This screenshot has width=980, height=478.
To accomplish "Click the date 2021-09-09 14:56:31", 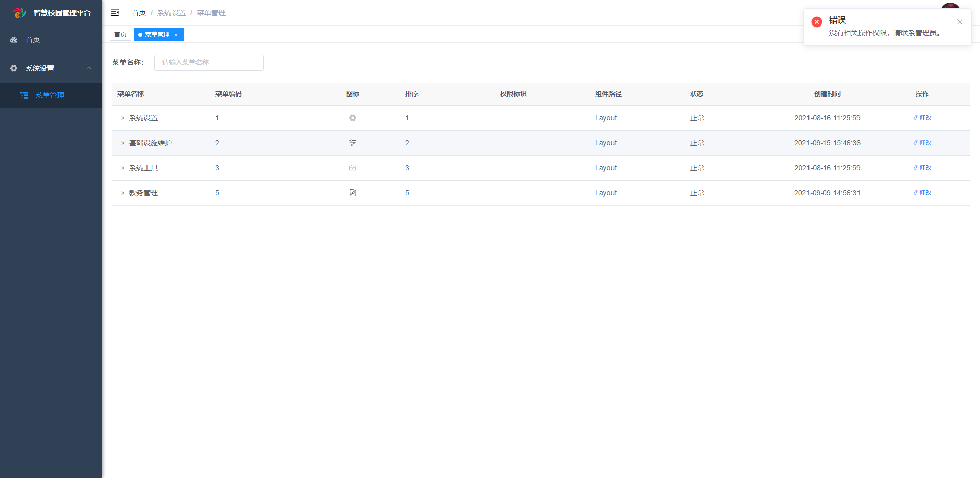I will tap(827, 193).
